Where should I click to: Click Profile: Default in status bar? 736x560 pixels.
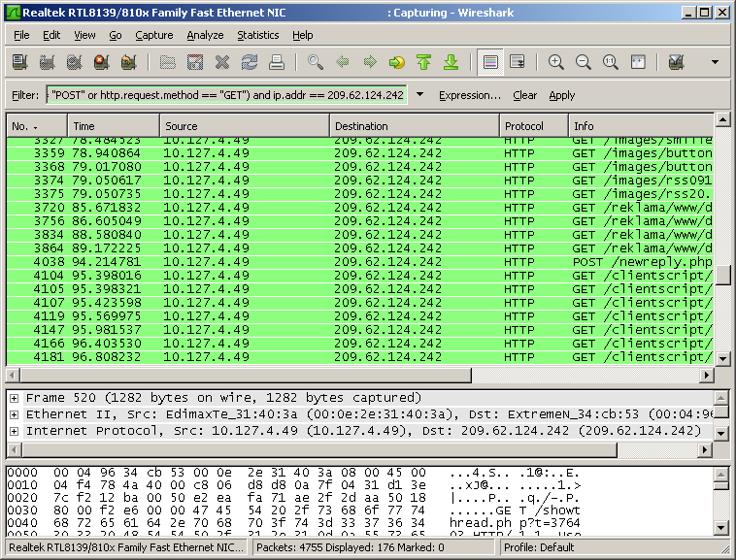tap(538, 547)
